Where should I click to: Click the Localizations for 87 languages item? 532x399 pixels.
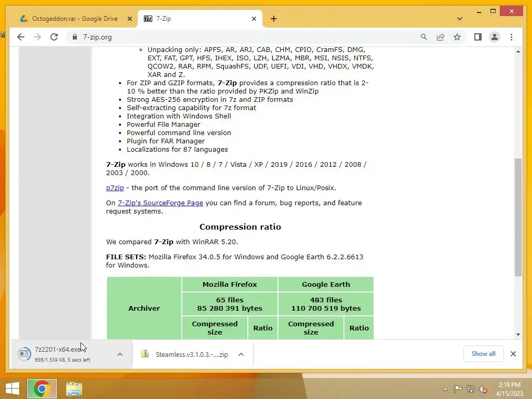coord(177,149)
